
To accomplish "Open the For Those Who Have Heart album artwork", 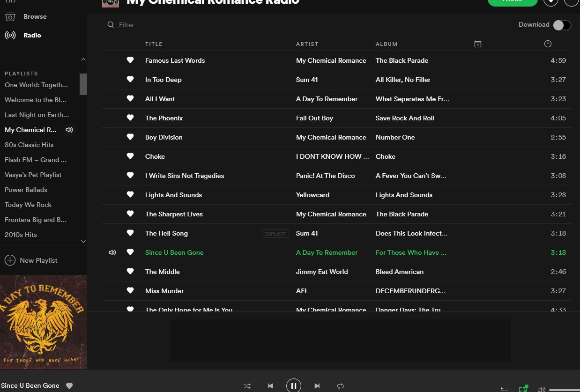I will pos(44,322).
